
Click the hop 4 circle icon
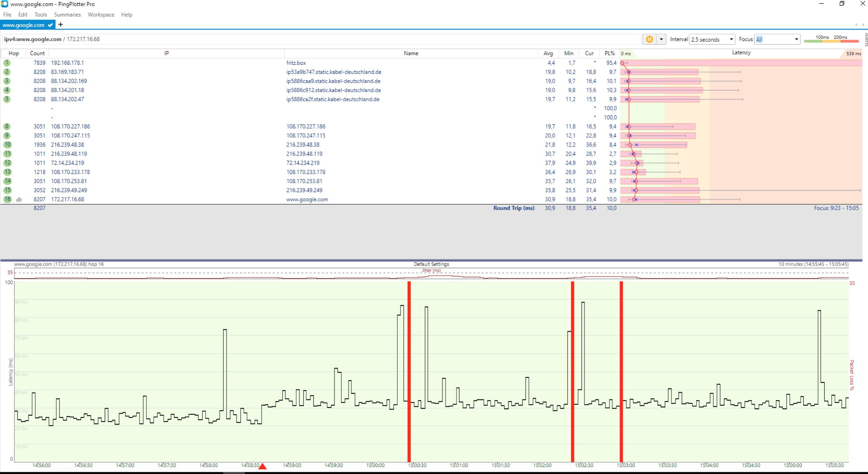pyautogui.click(x=7, y=90)
